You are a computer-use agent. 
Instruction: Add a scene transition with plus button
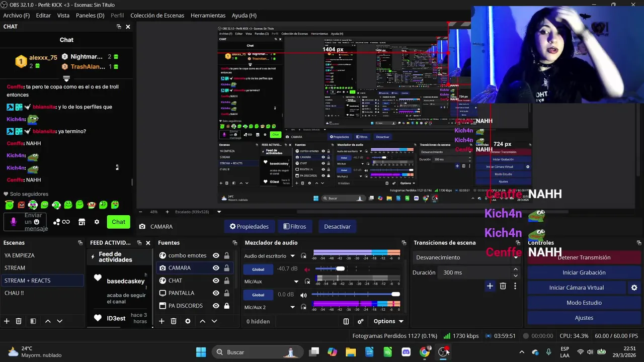(490, 286)
